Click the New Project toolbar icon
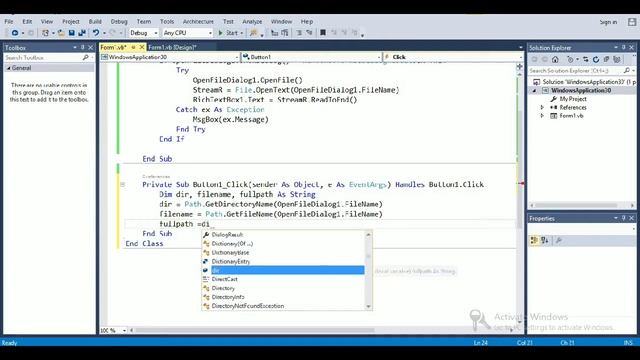Viewport: 640px width, 360px height. tap(46, 33)
